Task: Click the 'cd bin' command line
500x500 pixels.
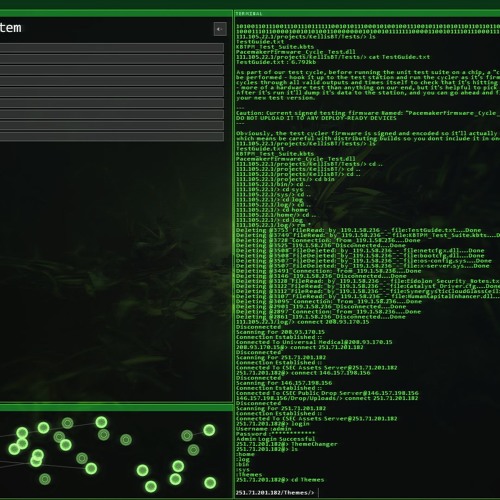Action: 285,179
